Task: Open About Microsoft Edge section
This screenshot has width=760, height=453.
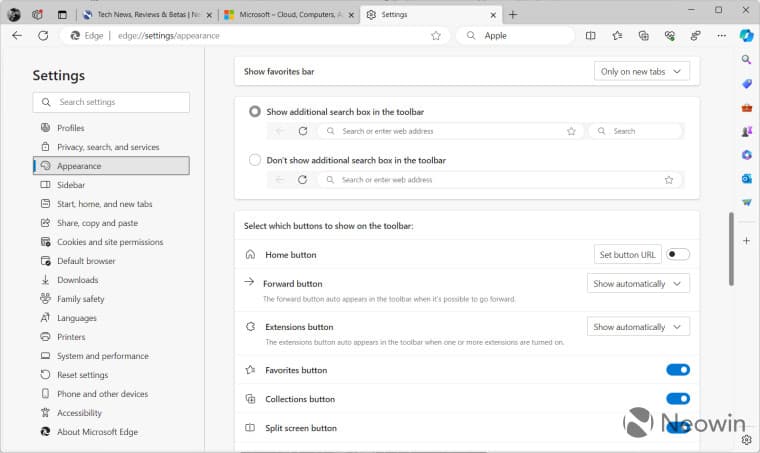Action: point(111,432)
